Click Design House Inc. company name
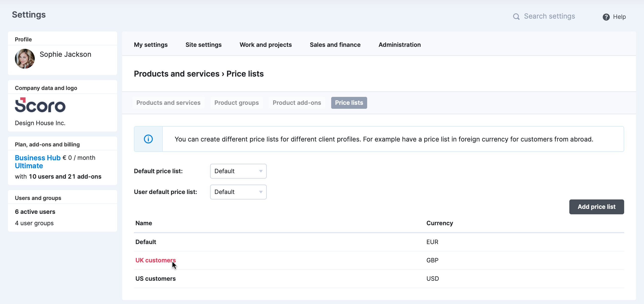The image size is (644, 304). [40, 123]
